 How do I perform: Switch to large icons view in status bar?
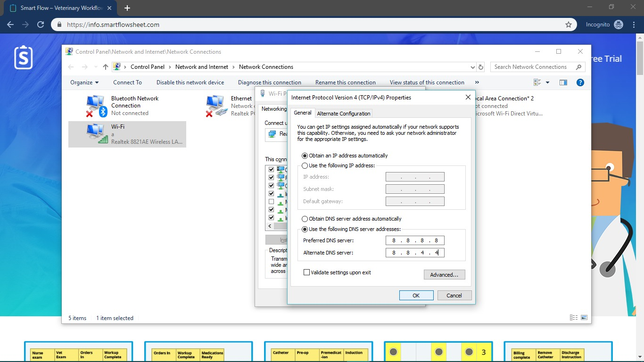(584, 318)
